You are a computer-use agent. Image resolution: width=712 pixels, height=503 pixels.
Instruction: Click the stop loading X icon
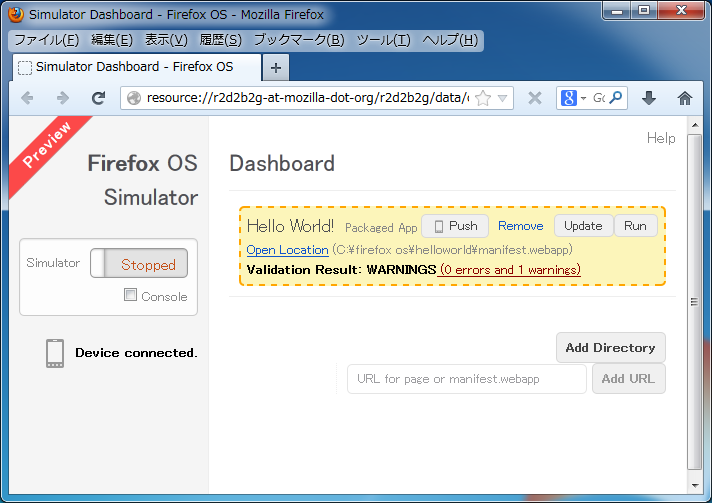click(535, 98)
